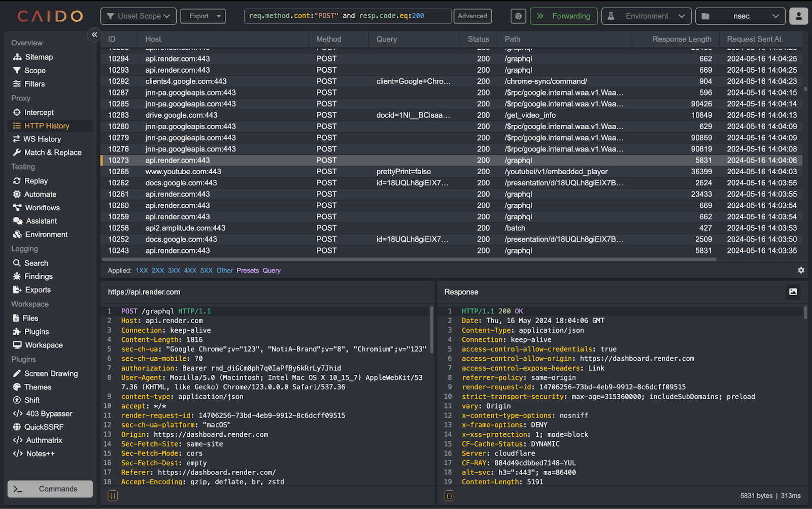The height and width of the screenshot is (509, 812).
Task: Click the QuickSSRF globe icon
Action: pyautogui.click(x=17, y=427)
